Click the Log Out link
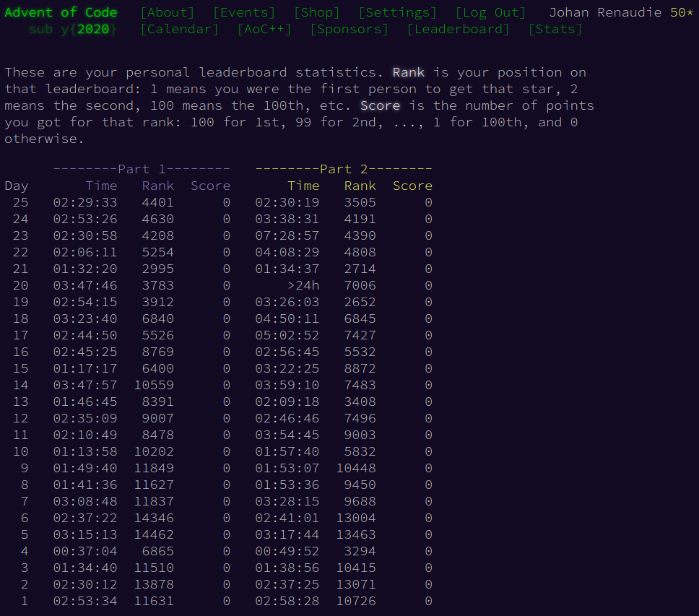Screen dimensions: 699x616 pos(491,12)
